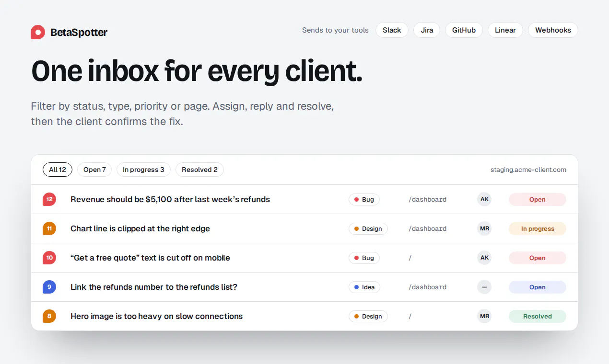Click the Bug tag on the Revenue row
Screen dimensions: 609x364
point(364,199)
